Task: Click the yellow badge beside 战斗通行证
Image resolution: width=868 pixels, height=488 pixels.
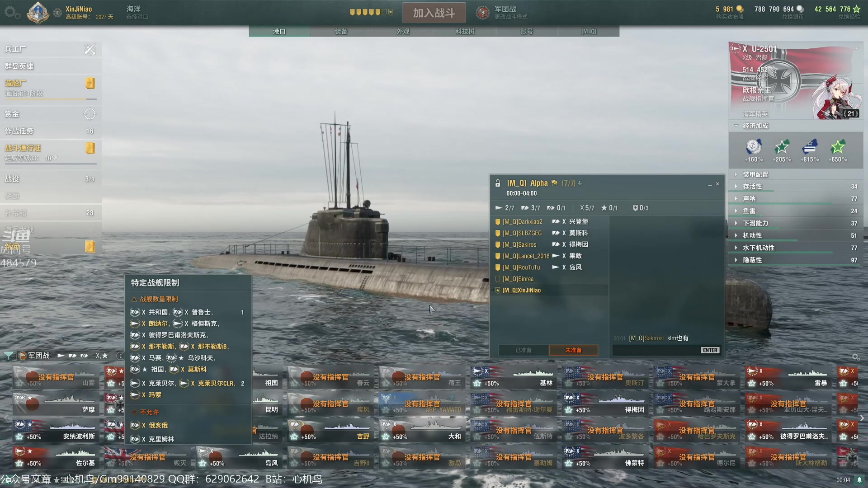Action: (90, 148)
